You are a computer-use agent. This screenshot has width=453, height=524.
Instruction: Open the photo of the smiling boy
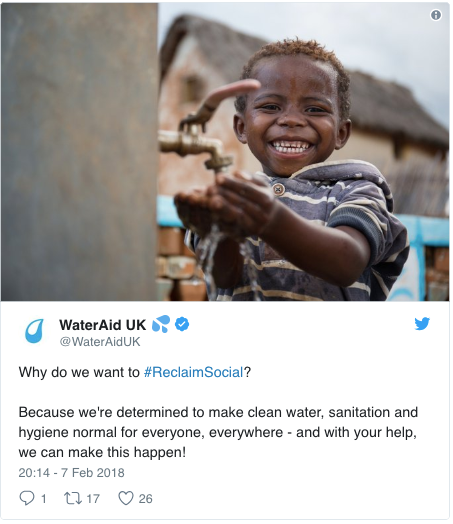225,152
